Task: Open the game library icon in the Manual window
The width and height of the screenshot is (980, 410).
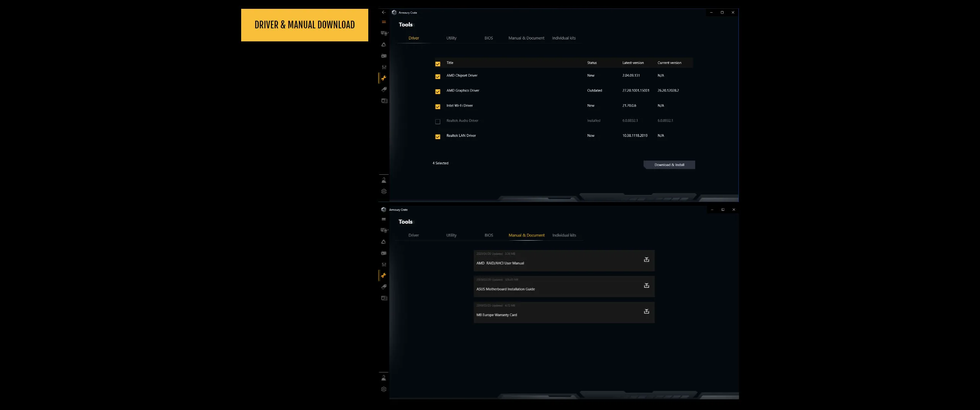Action: 384,253
